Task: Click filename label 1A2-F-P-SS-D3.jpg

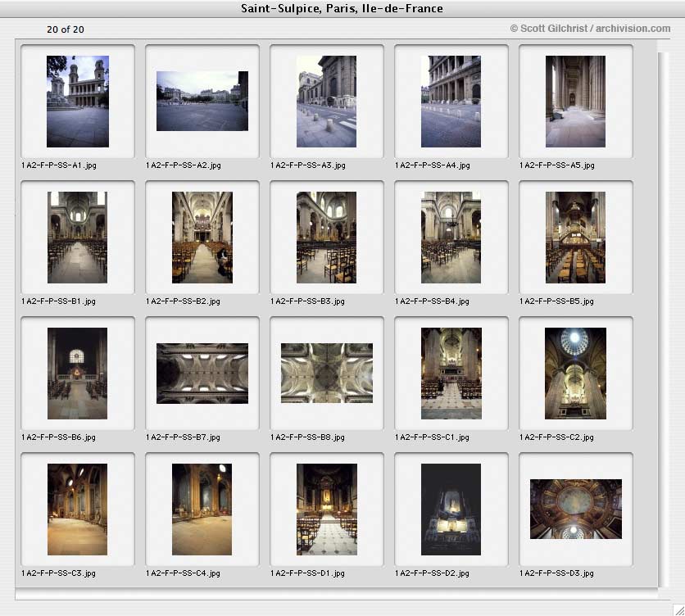Action: (x=556, y=573)
